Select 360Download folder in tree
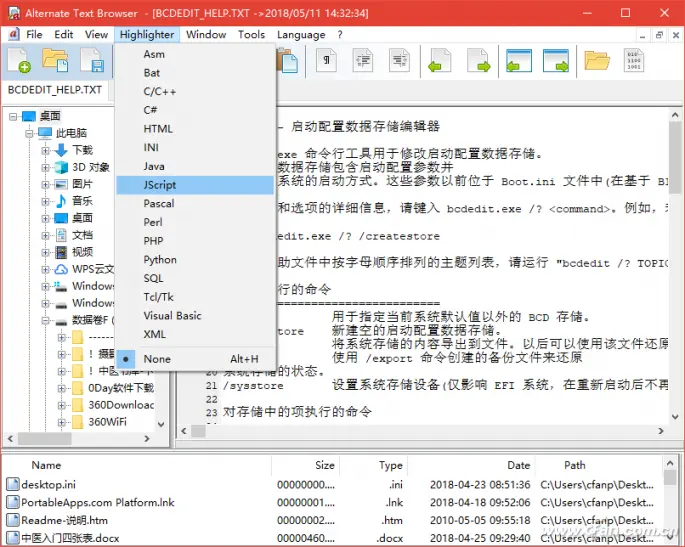 121,405
